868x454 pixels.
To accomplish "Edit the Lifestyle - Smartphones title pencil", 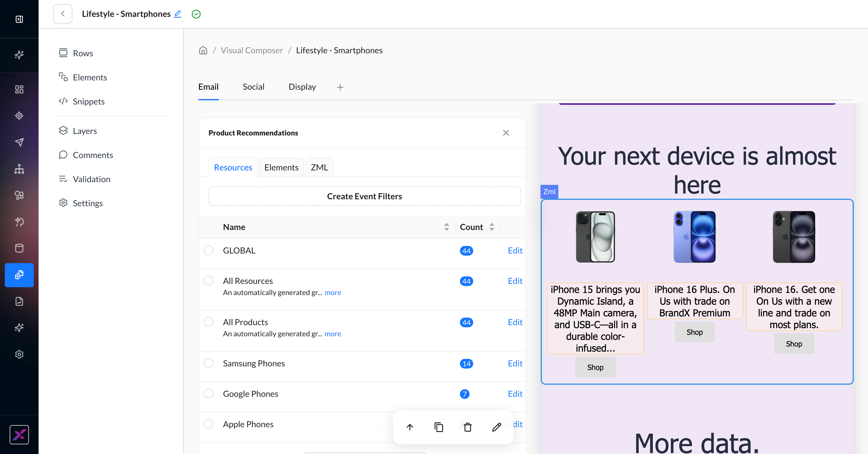I will [178, 14].
